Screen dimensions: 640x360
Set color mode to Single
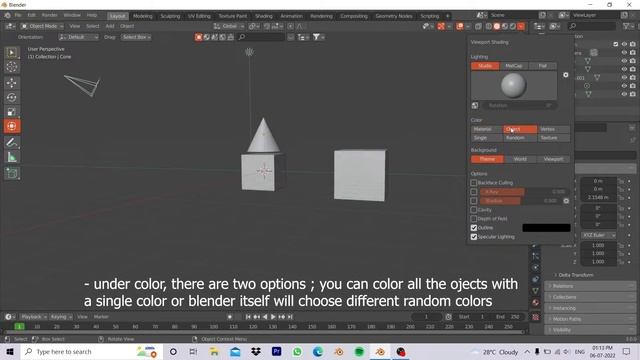[x=487, y=138]
